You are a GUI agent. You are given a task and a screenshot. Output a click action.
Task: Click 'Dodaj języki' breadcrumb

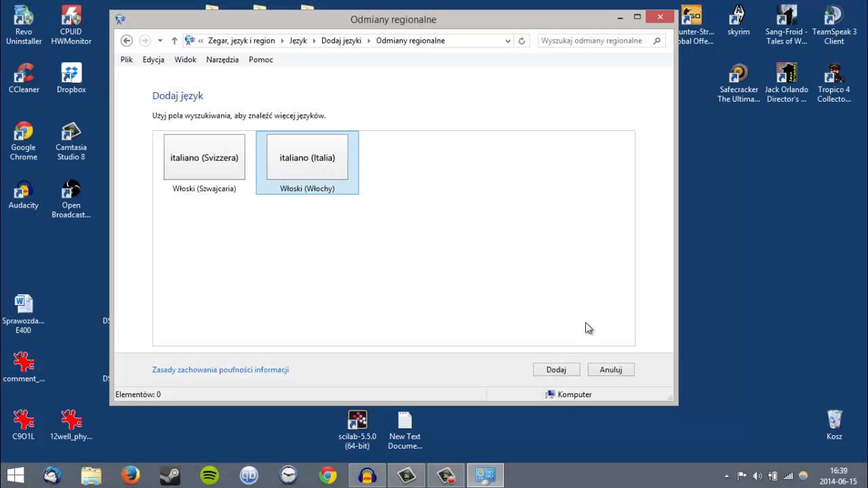(341, 41)
